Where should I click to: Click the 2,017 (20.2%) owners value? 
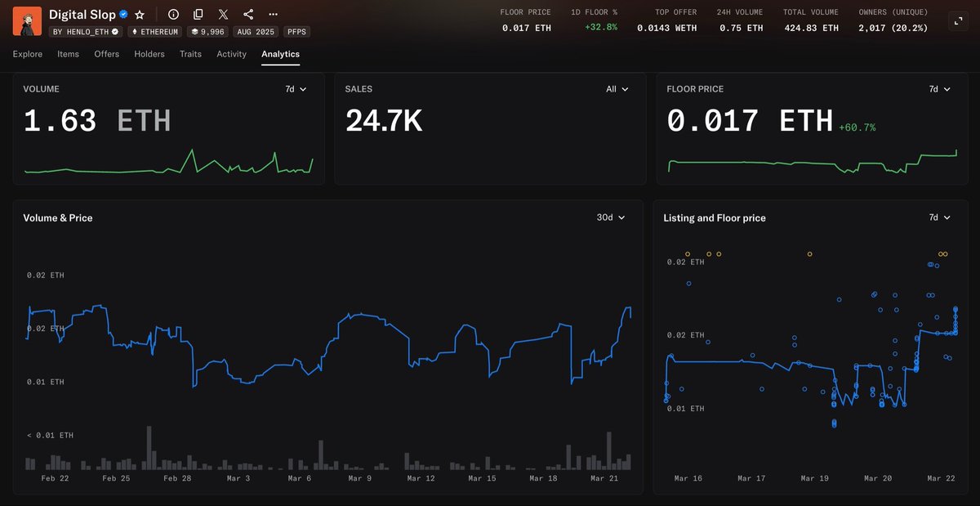[x=893, y=28]
